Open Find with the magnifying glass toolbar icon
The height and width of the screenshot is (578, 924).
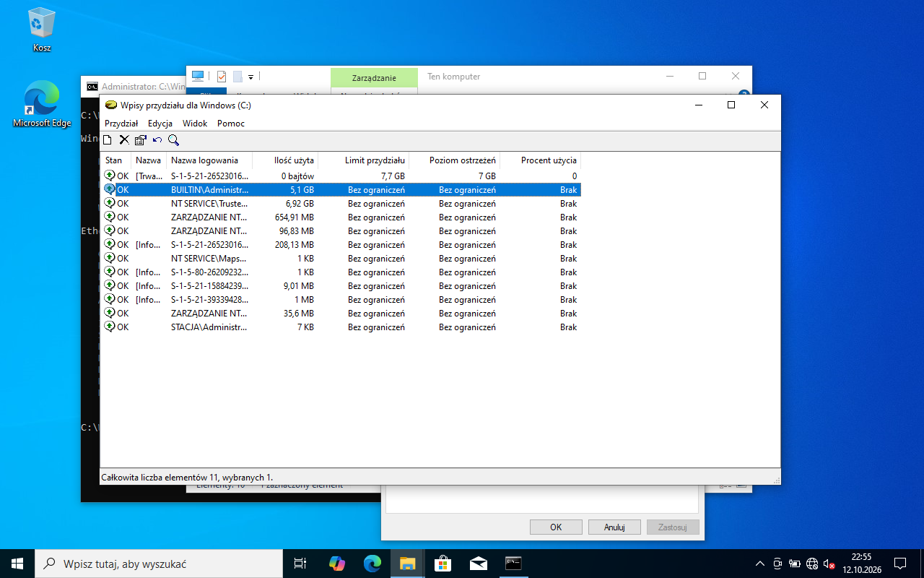(x=174, y=140)
